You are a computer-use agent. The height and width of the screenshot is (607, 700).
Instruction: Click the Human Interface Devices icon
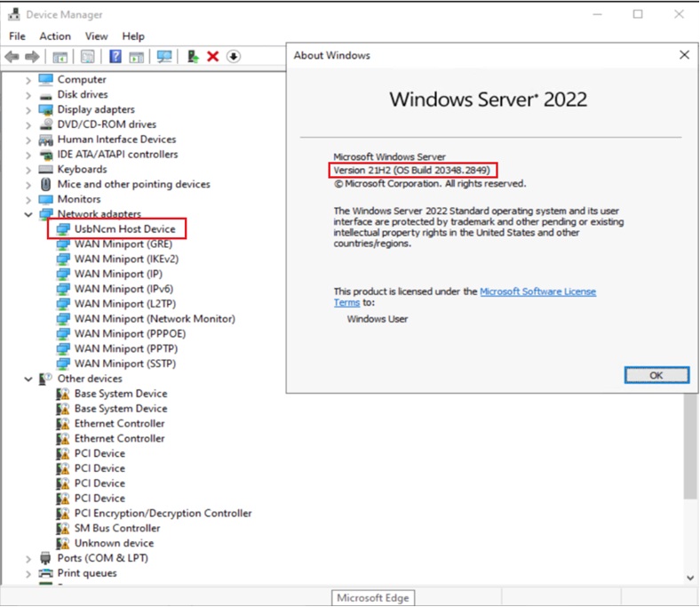pyautogui.click(x=45, y=140)
